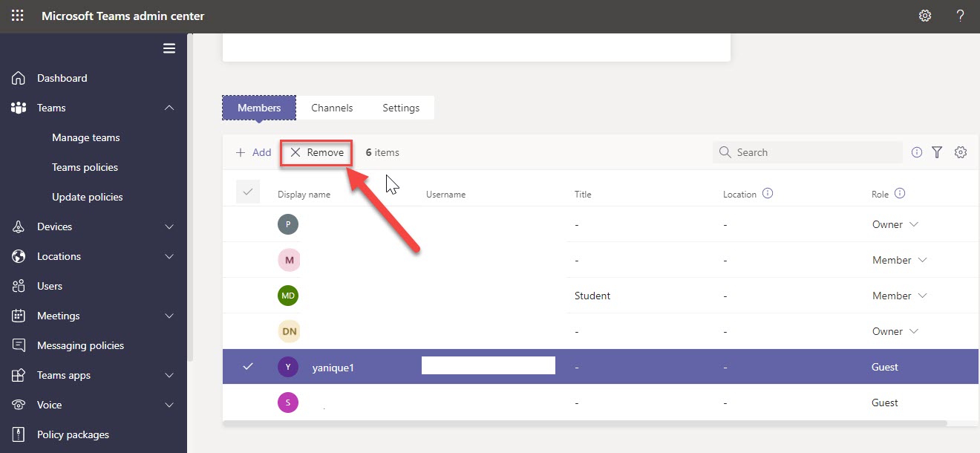Click the members Search field
980x453 pixels.
(x=808, y=152)
